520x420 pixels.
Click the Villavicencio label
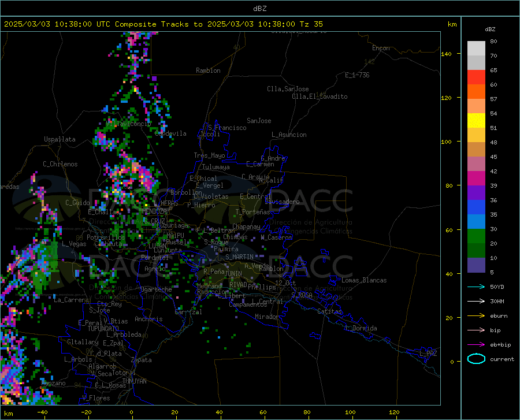coord(129,124)
